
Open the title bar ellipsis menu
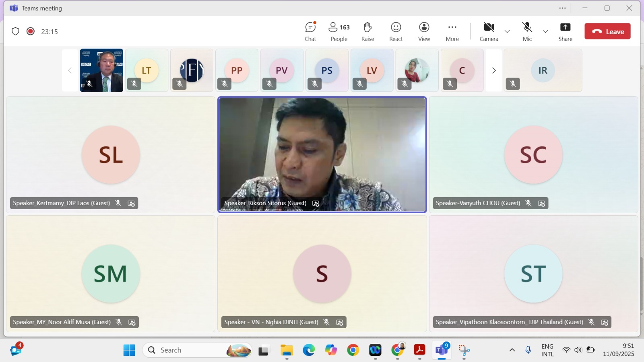click(x=562, y=8)
